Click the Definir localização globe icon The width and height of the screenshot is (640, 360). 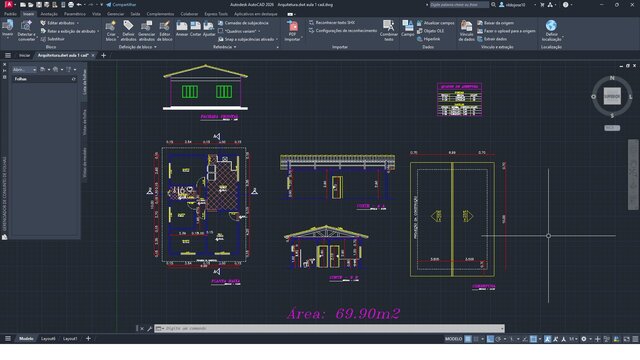coord(551,26)
